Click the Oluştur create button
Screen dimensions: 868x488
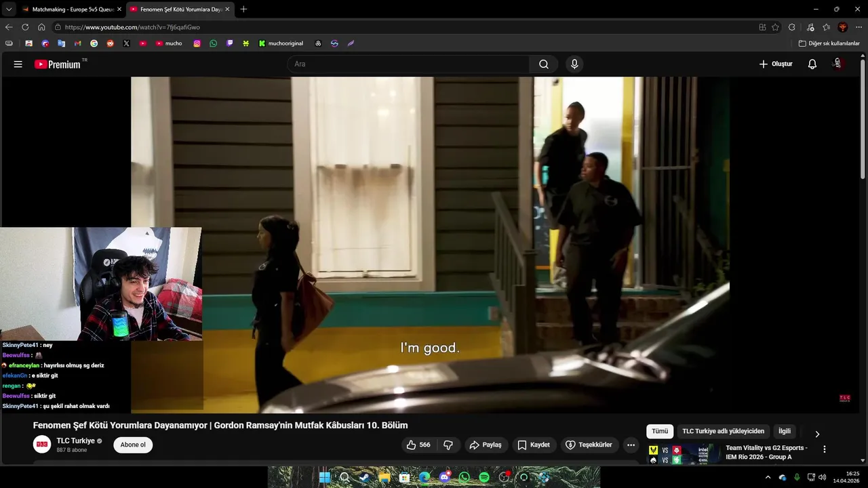[776, 64]
